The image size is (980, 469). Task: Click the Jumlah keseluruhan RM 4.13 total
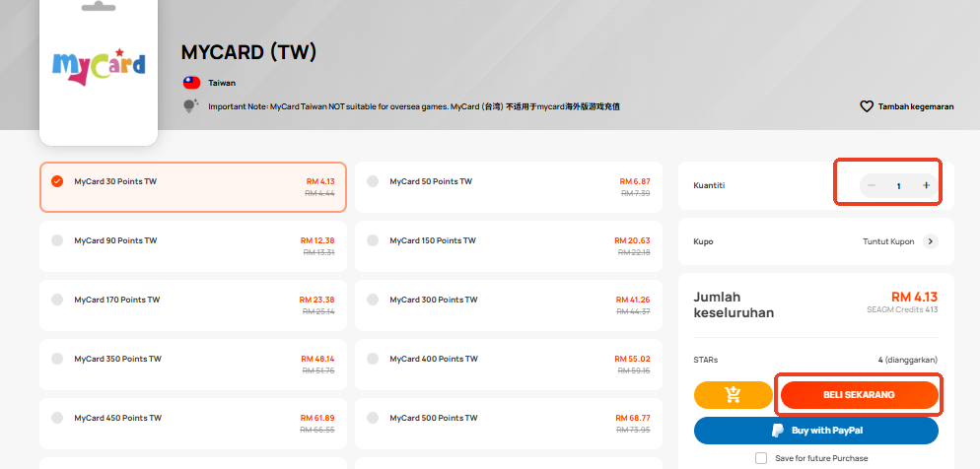(914, 298)
